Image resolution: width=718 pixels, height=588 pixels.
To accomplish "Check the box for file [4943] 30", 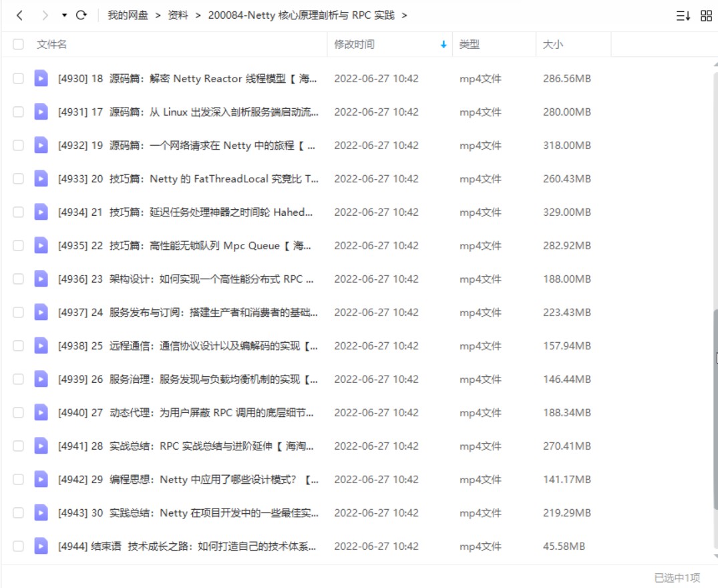I will point(18,513).
